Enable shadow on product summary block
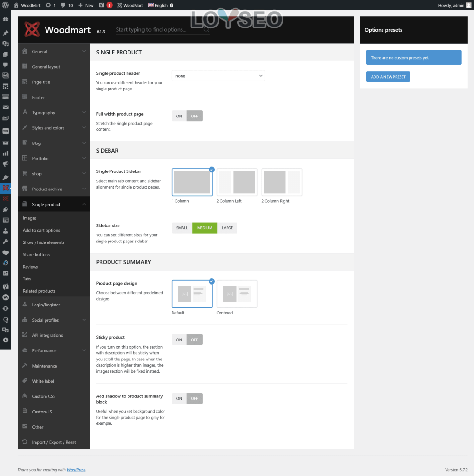474x476 pixels. (179, 398)
